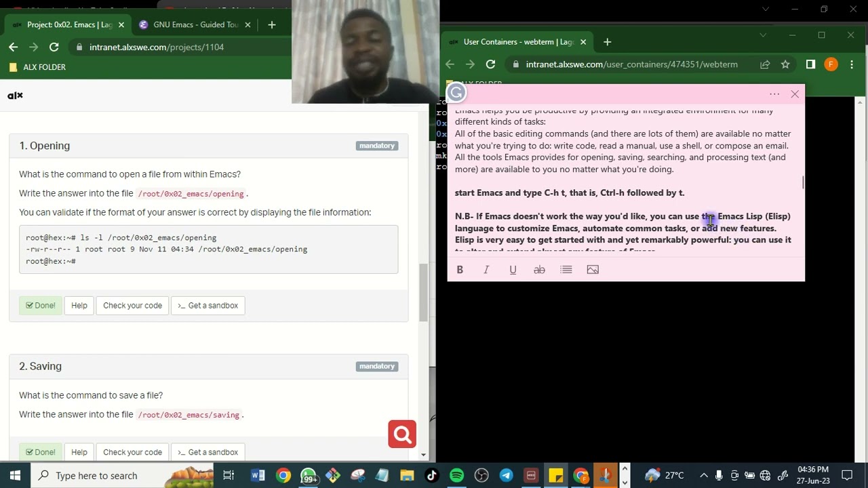Image resolution: width=868 pixels, height=488 pixels.
Task: Open TikTok from taskbar
Action: tap(432, 476)
